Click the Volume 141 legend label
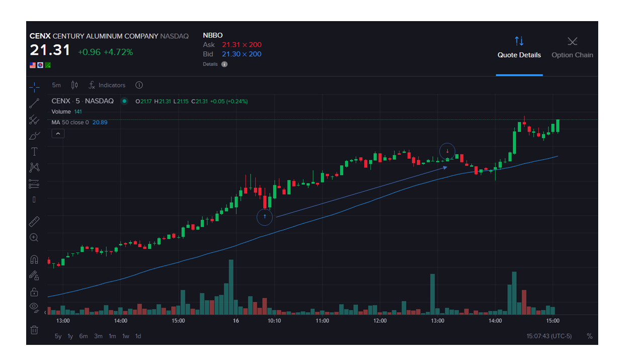The height and width of the screenshot is (362, 644). [66, 112]
